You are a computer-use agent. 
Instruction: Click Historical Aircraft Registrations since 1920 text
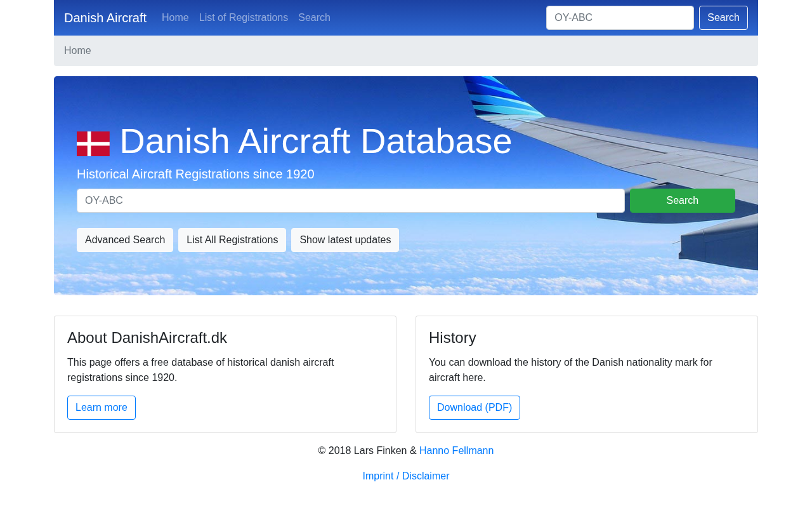[195, 174]
